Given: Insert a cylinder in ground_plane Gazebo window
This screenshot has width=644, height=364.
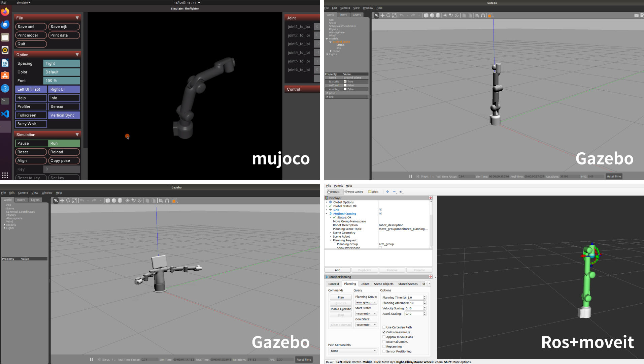Looking at the screenshot, I should [x=438, y=15].
